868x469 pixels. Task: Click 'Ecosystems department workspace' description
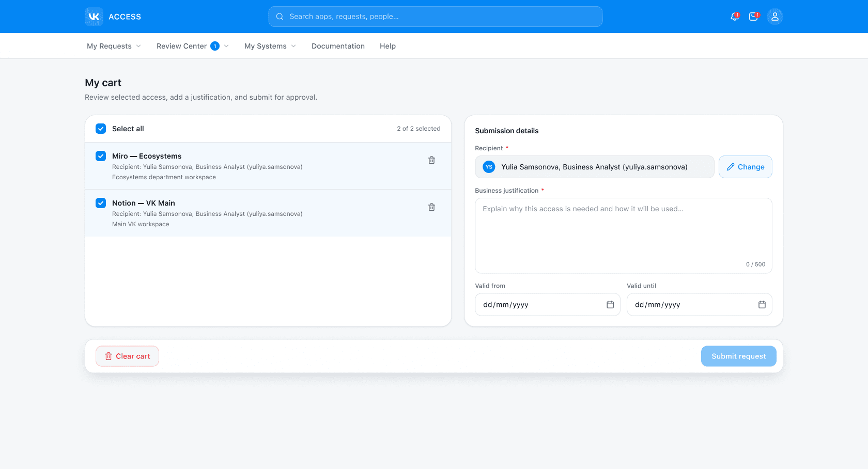[x=164, y=177]
